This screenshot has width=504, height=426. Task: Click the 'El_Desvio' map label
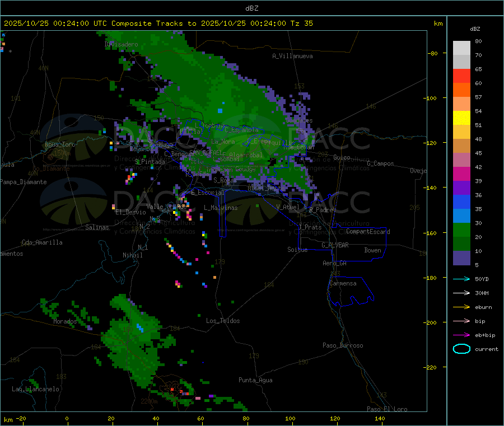[130, 212]
